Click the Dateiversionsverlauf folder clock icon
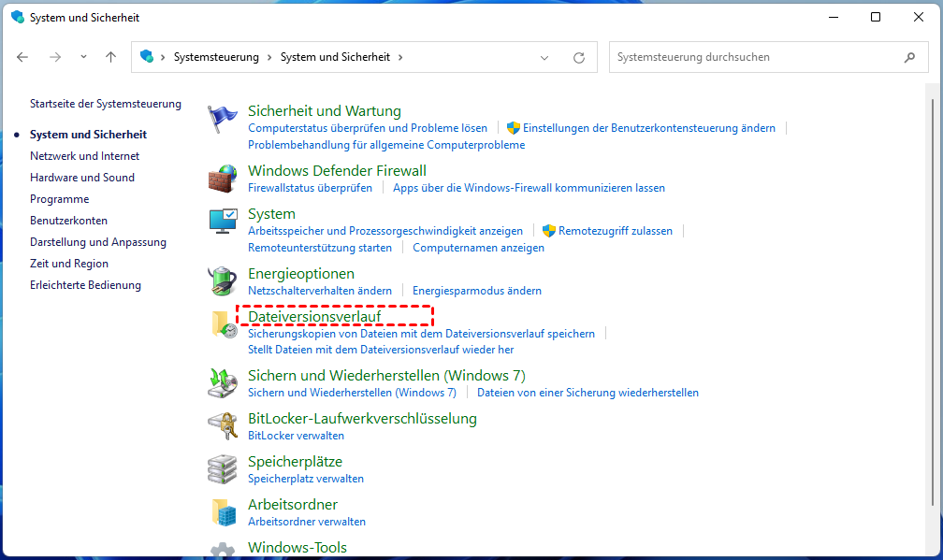The image size is (943, 560). point(224,323)
